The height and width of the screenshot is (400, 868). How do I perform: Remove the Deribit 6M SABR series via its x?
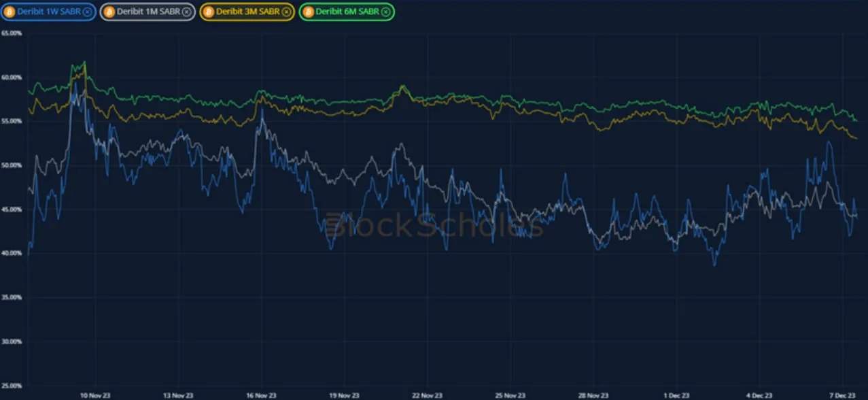click(385, 12)
